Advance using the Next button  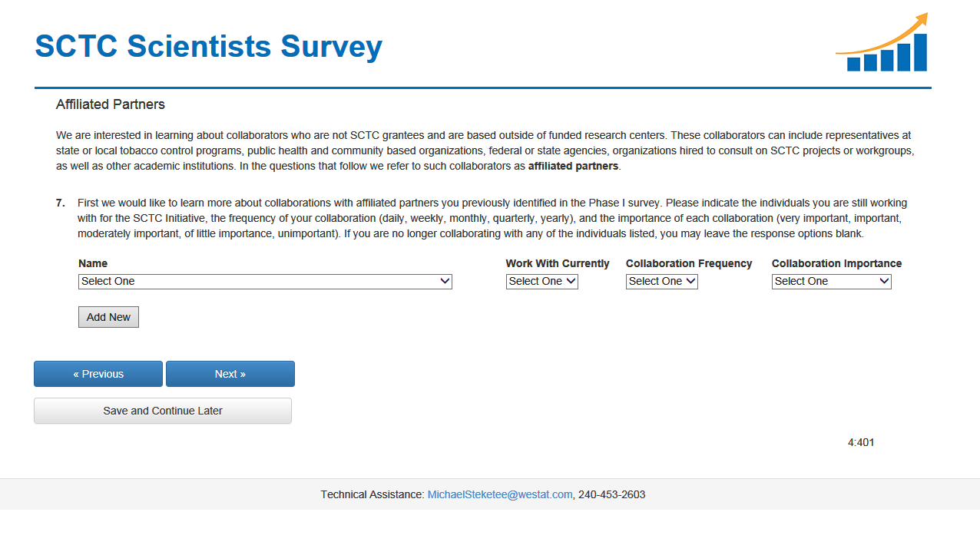click(230, 374)
